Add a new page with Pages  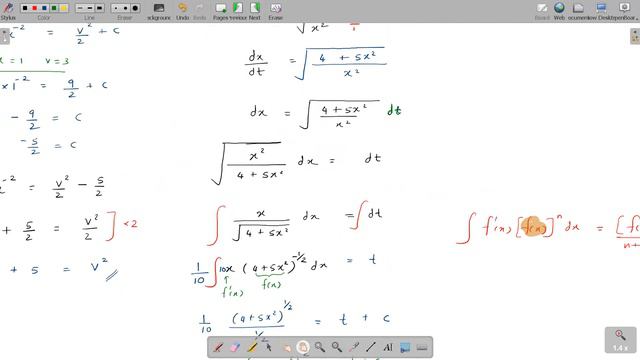coord(221,11)
